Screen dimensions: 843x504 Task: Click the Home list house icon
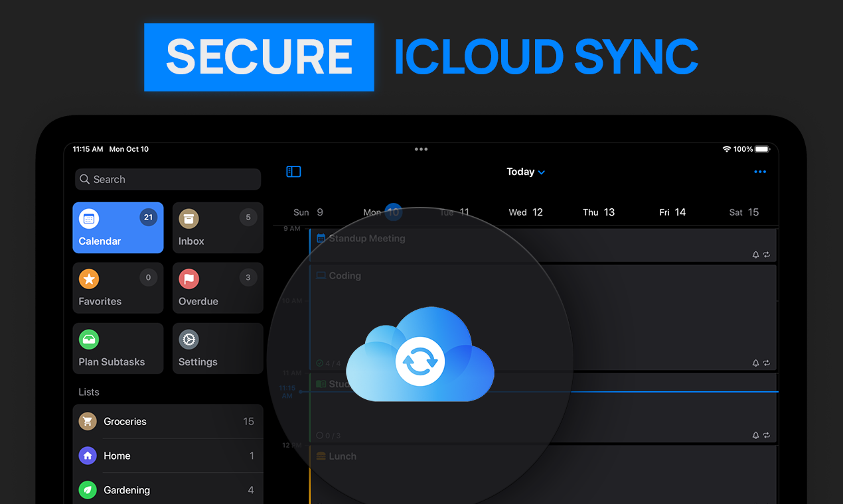pos(88,456)
